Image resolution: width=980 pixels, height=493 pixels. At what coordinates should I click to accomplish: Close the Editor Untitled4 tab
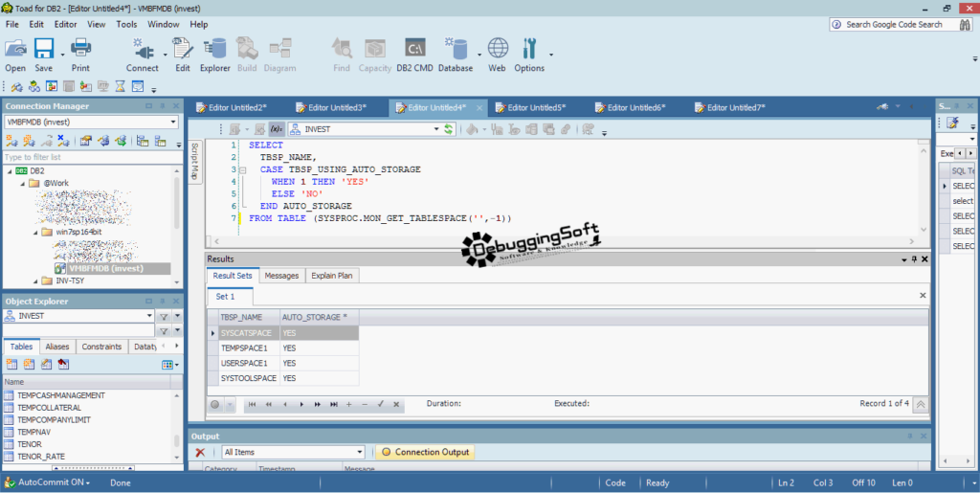pos(479,108)
